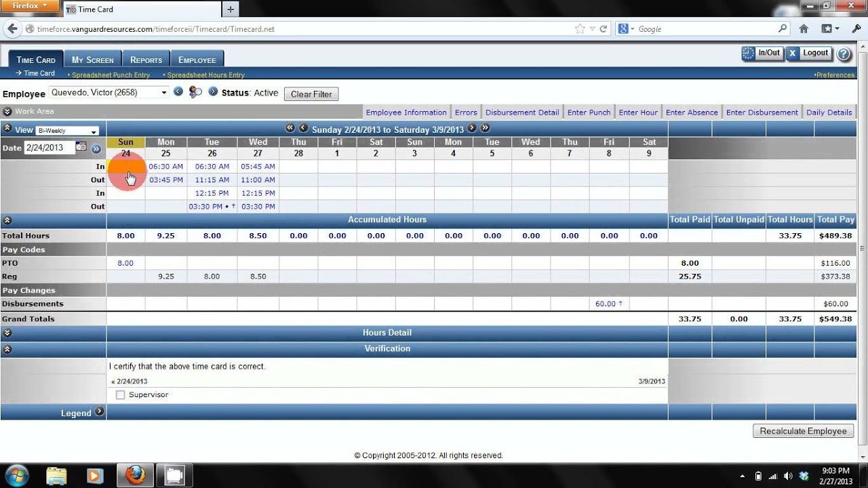
Task: Open Spreadsheet Punch Entry submenu
Action: pyautogui.click(x=111, y=75)
